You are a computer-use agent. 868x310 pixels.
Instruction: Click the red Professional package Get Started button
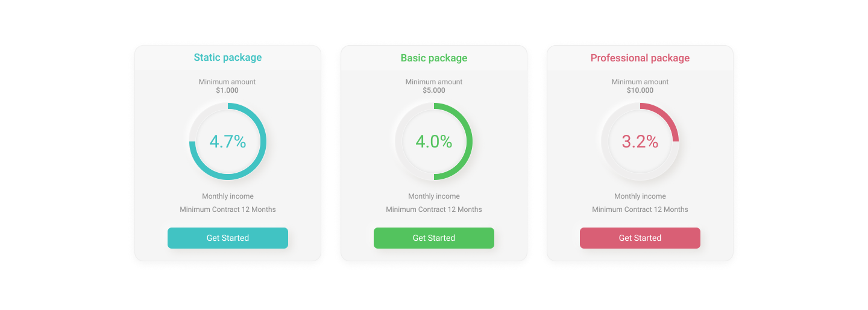[640, 238]
